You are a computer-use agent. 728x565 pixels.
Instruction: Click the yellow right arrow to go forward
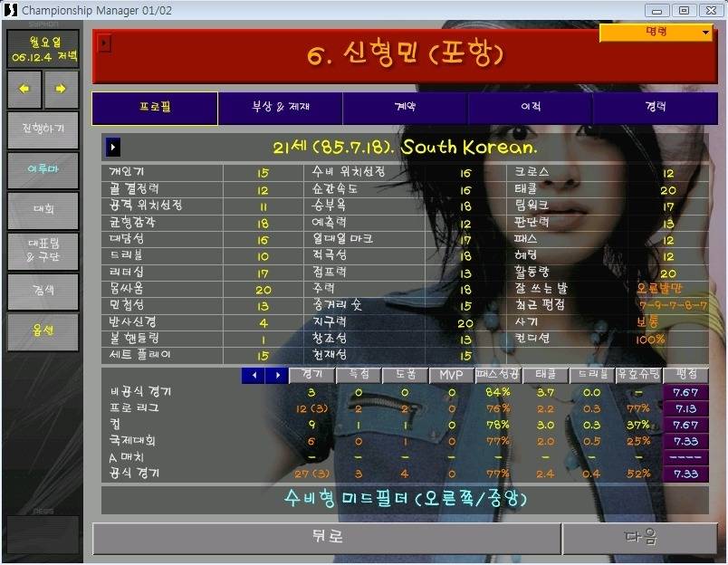click(x=59, y=90)
